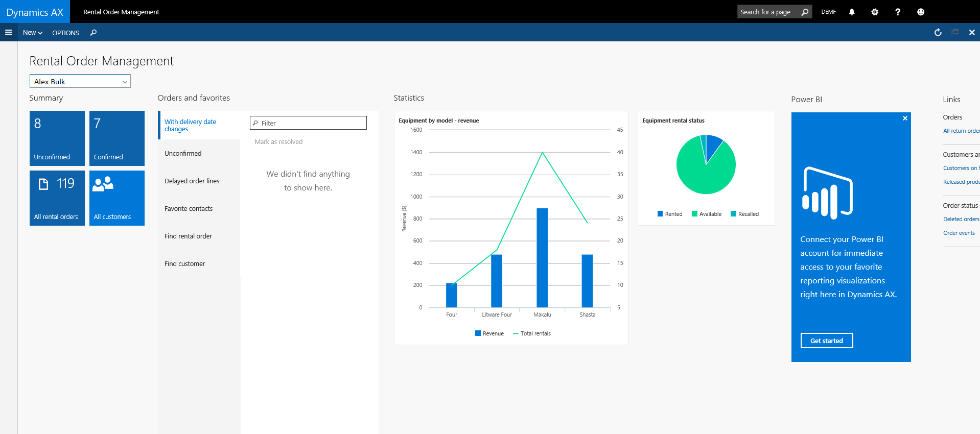Click the Equipment by model - revenue title
The height and width of the screenshot is (434, 980).
(x=439, y=120)
